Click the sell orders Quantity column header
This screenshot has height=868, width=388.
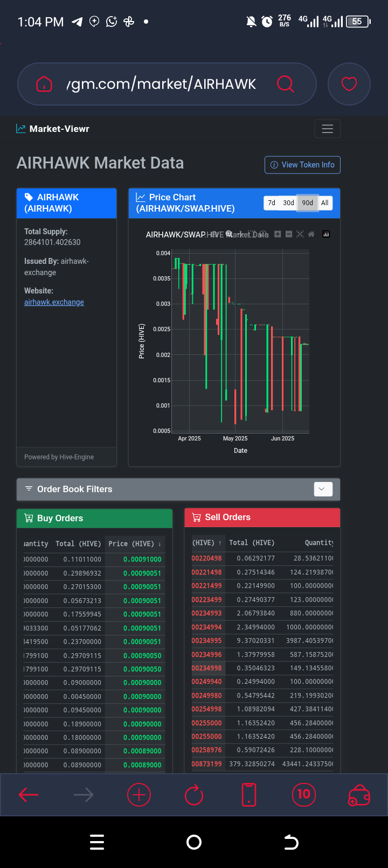[x=319, y=543]
